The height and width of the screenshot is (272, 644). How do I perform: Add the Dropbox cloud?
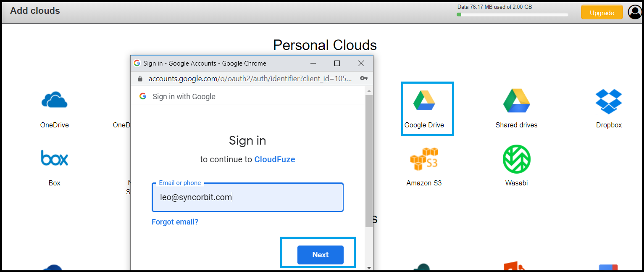coord(609,101)
